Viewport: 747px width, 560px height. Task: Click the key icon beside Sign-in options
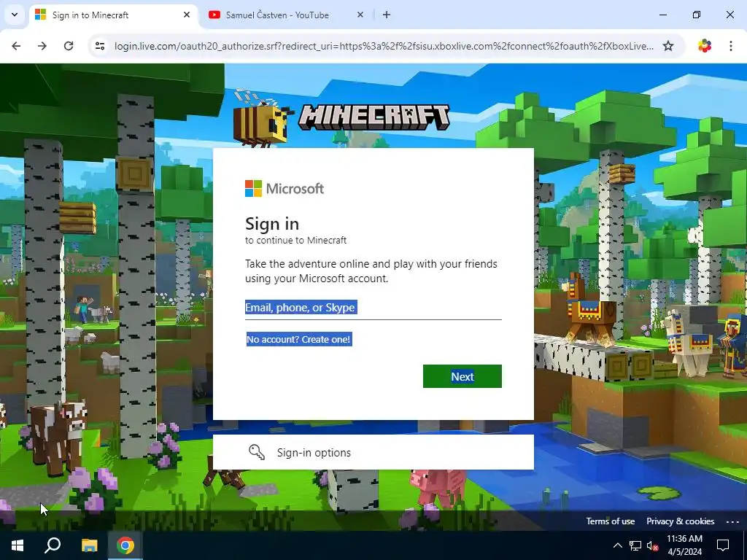257,452
